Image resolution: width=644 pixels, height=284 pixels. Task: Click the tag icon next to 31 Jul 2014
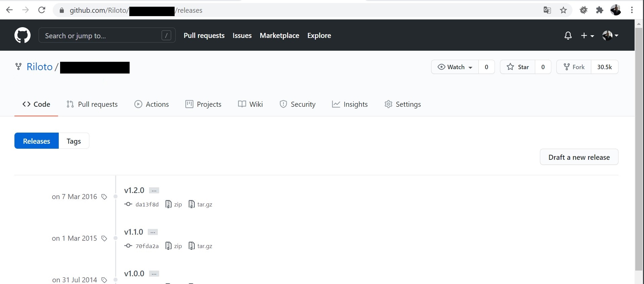pyautogui.click(x=104, y=280)
